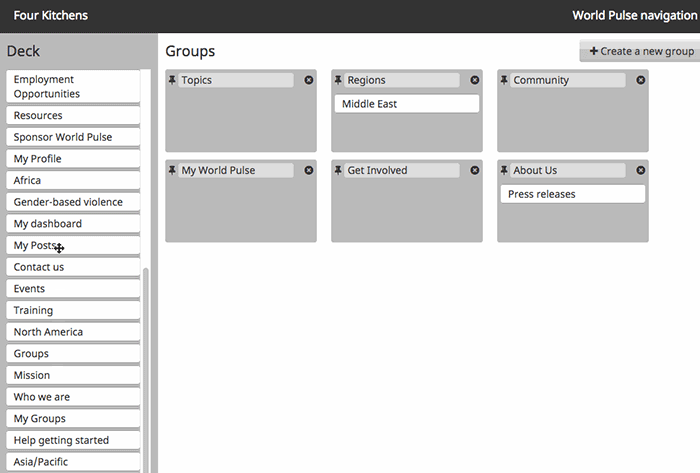Screen dimensions: 700x473
Task: Select the Press releases card in About Us
Action: 572,194
